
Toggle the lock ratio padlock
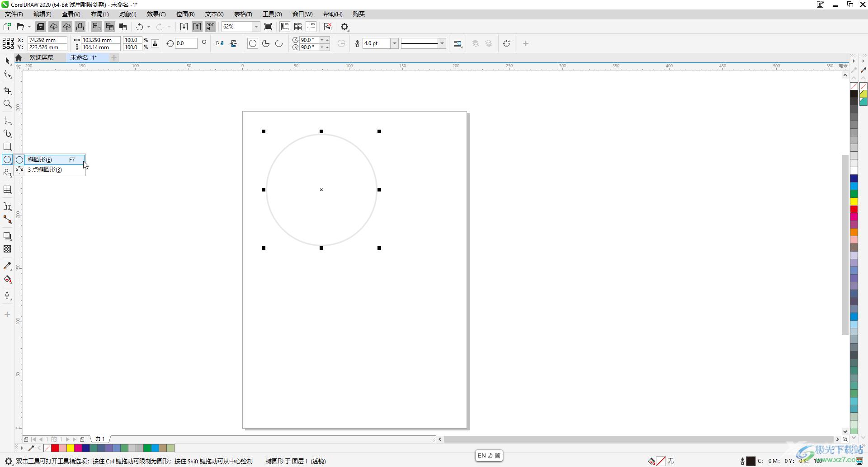[x=155, y=43]
